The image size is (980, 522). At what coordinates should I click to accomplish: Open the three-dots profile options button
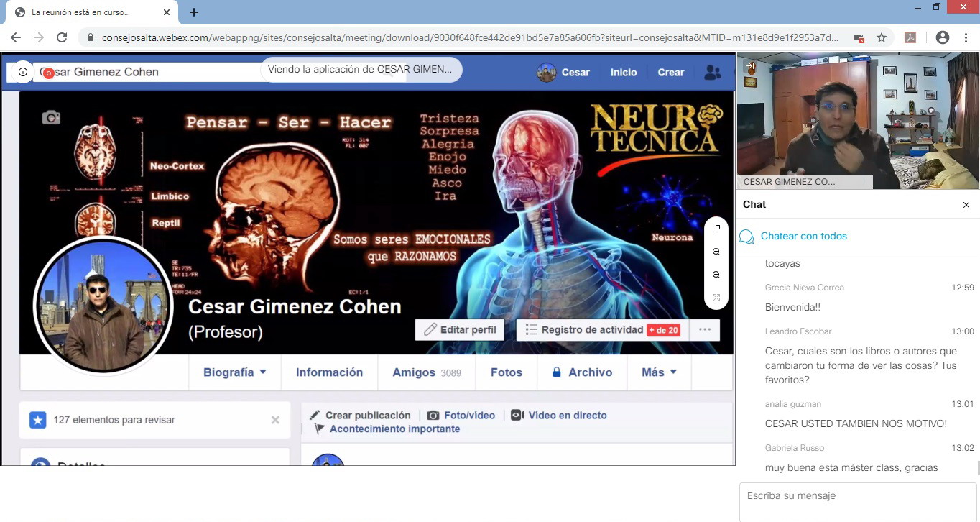click(705, 330)
